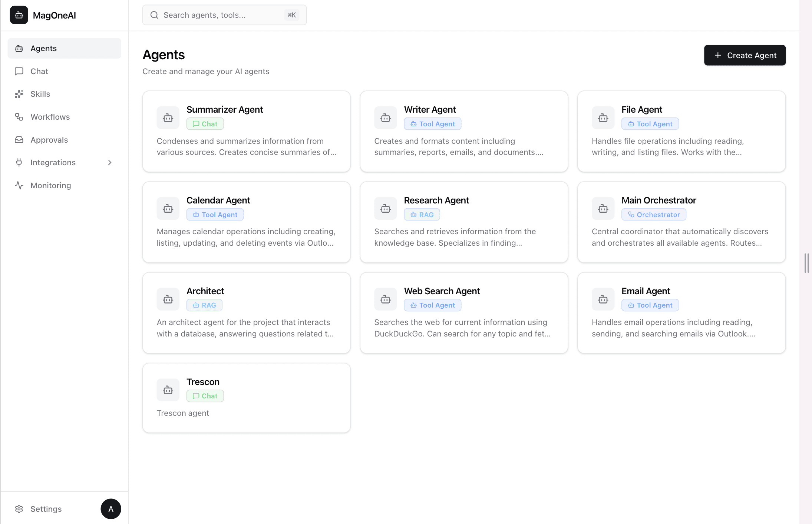Image resolution: width=812 pixels, height=524 pixels.
Task: Click the Trescon agent robot icon
Action: (x=168, y=390)
